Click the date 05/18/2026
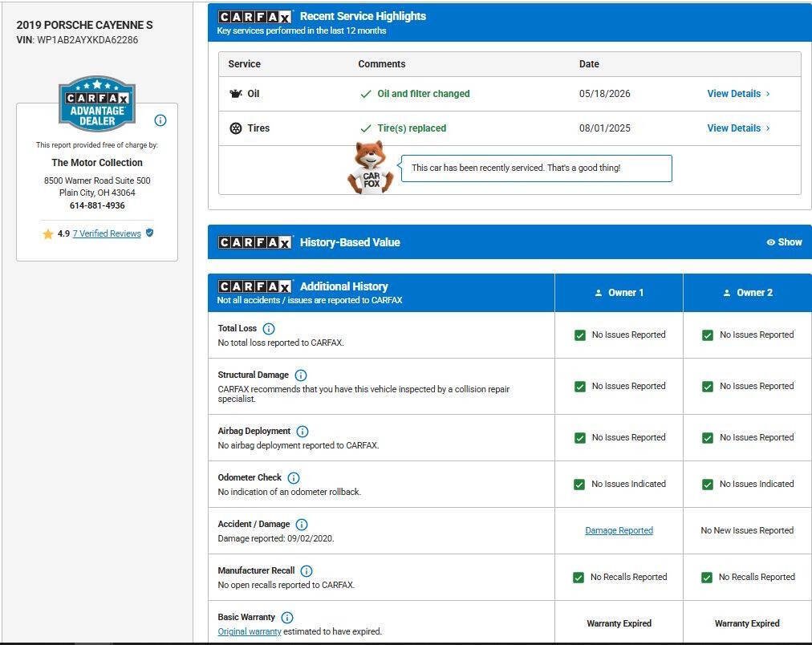The width and height of the screenshot is (812, 645). click(605, 94)
